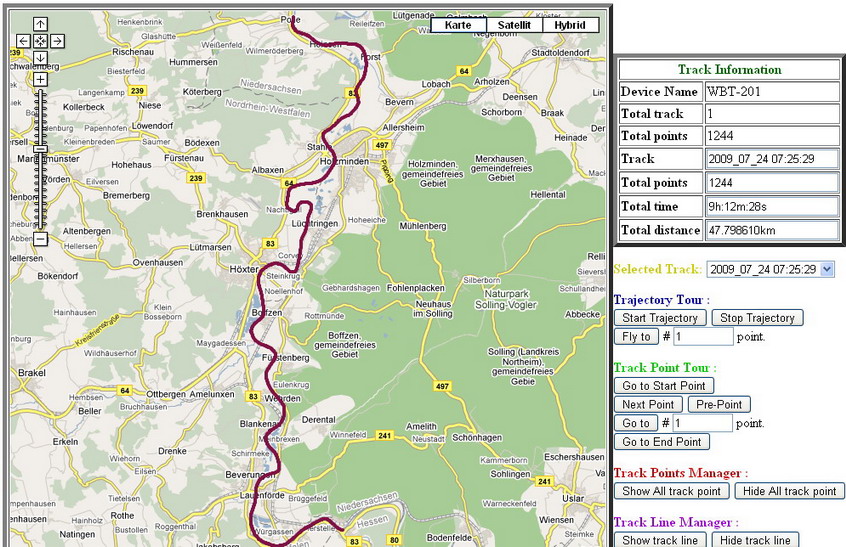This screenshot has height=547, width=846.
Task: Pan the map right with arrow
Action: (x=57, y=41)
